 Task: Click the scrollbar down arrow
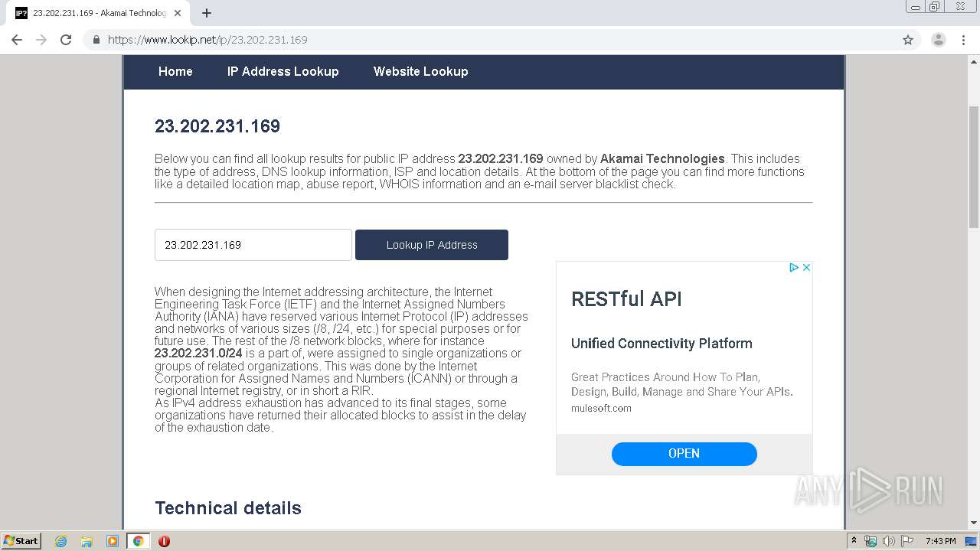click(x=974, y=523)
